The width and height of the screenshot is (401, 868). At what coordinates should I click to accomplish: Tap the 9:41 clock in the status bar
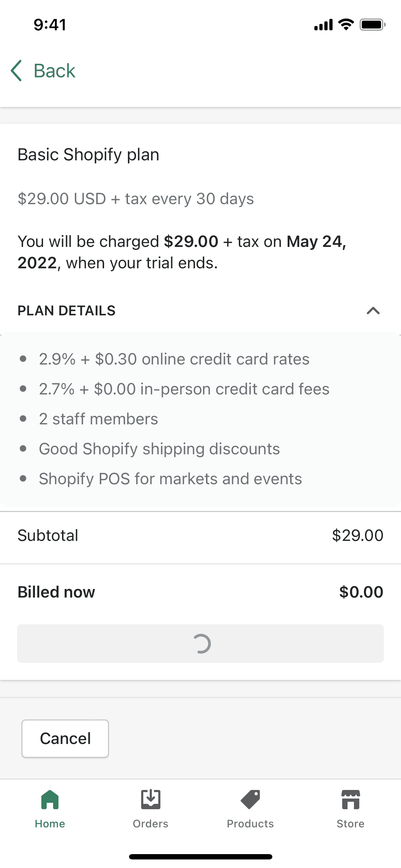[50, 25]
